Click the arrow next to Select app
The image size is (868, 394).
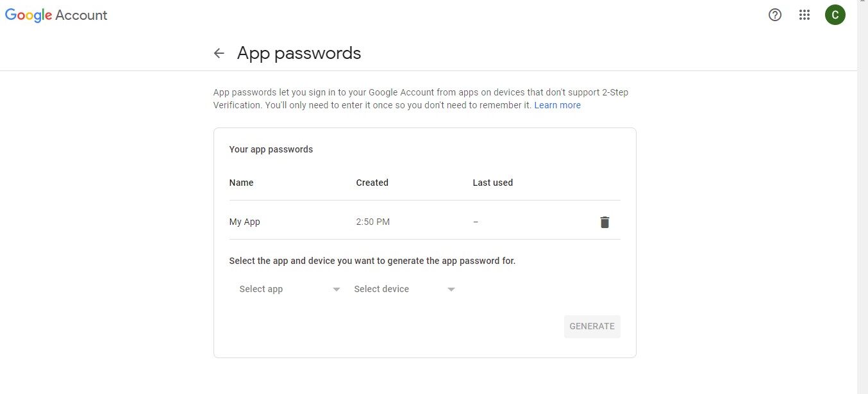pyautogui.click(x=337, y=290)
